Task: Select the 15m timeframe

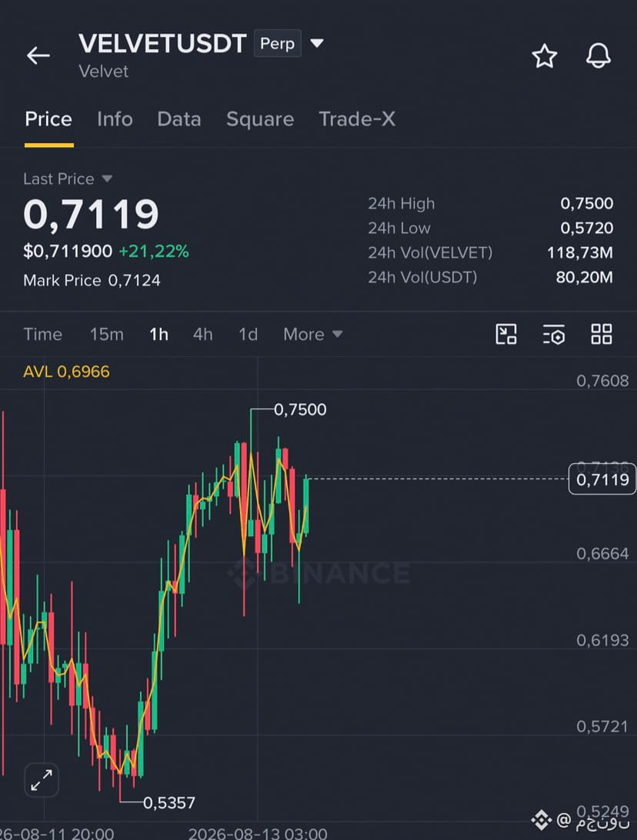Action: tap(107, 335)
